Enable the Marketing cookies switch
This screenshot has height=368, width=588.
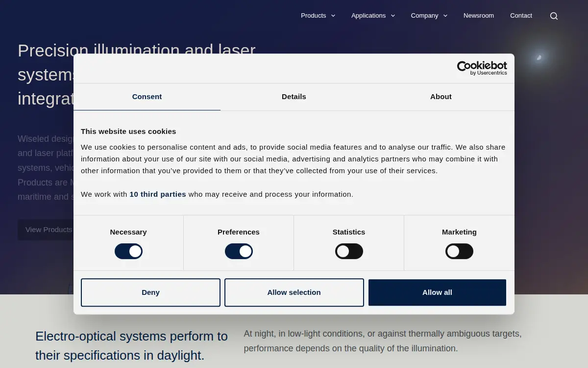tap(459, 251)
